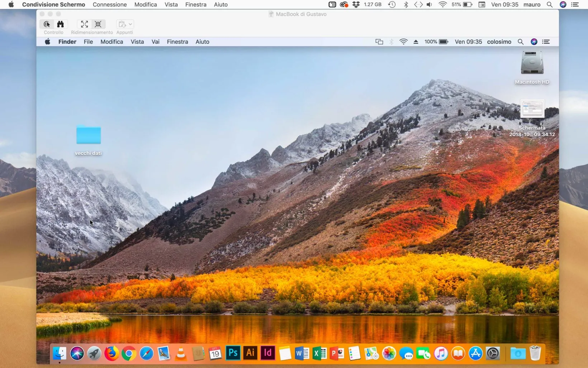Open Microsoft Word from the Dock
This screenshot has width=588, height=368.
[x=302, y=353]
